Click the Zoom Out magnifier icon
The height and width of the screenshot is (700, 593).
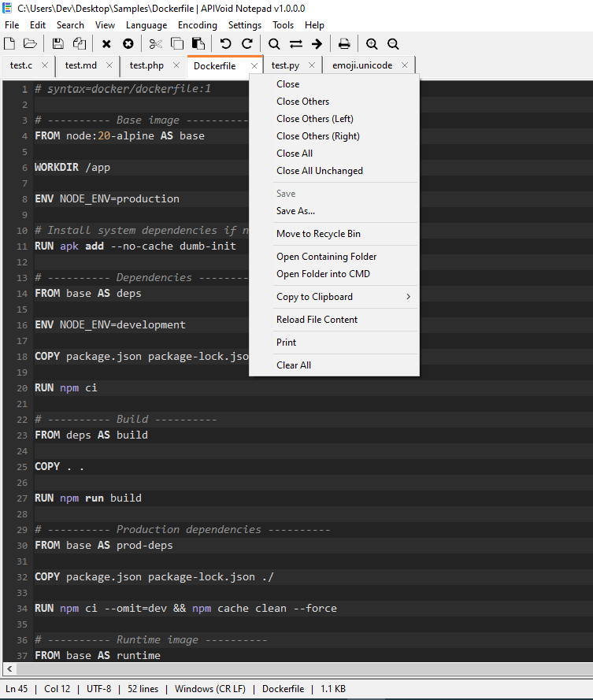click(x=393, y=44)
